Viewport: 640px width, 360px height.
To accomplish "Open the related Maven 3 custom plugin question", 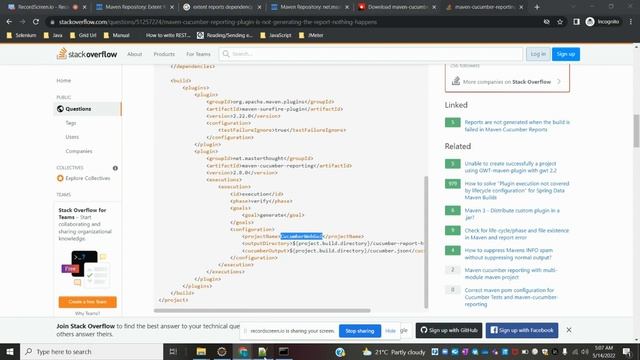I will point(512,214).
